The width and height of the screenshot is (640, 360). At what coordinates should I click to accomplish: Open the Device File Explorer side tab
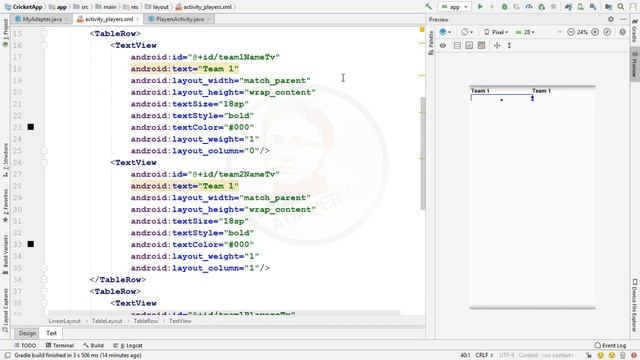coord(635,304)
